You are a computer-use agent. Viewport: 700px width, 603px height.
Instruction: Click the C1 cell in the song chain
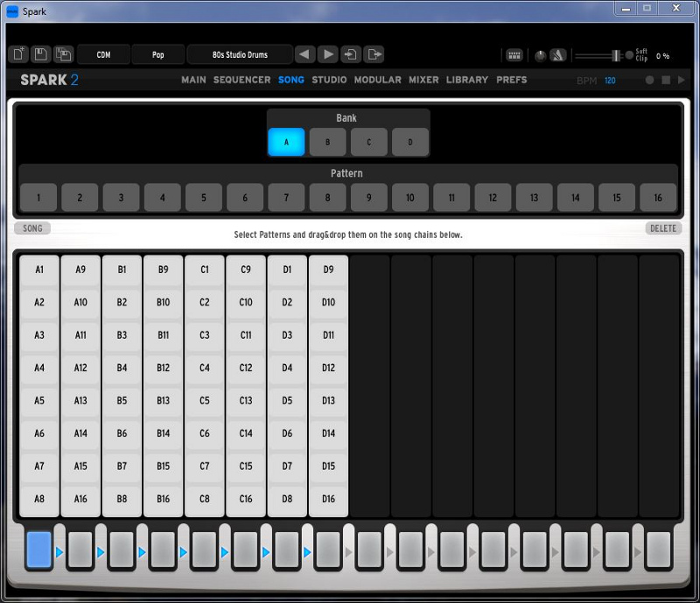click(205, 270)
